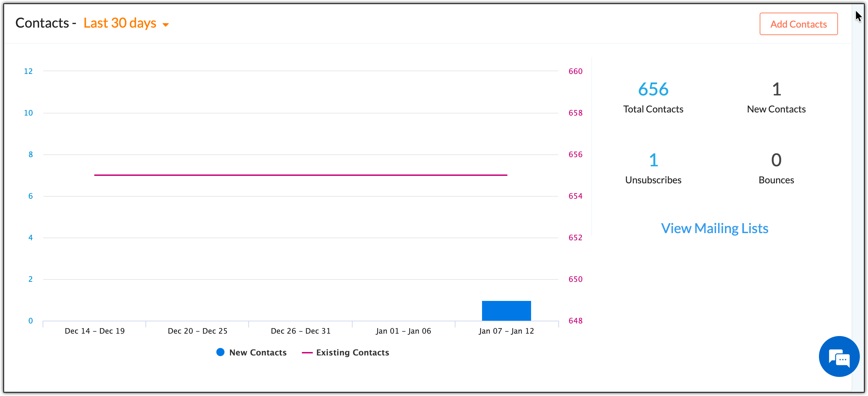Click the Dec 14 – Dec 19 axis label
Image resolution: width=868 pixels, height=396 pixels.
[x=95, y=331]
